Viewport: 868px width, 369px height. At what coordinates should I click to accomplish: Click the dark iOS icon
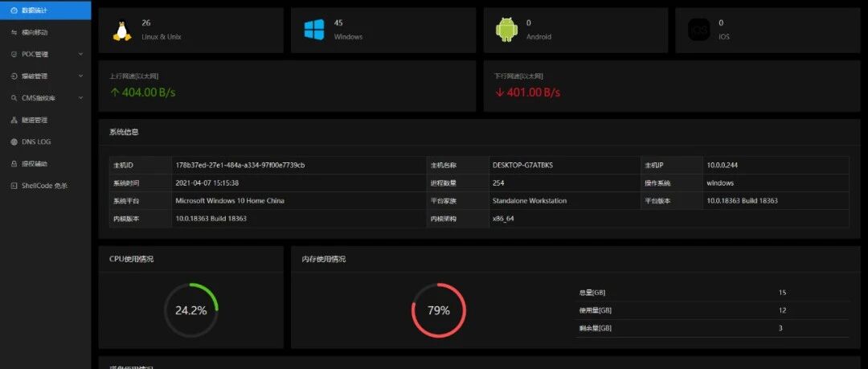[x=698, y=30]
